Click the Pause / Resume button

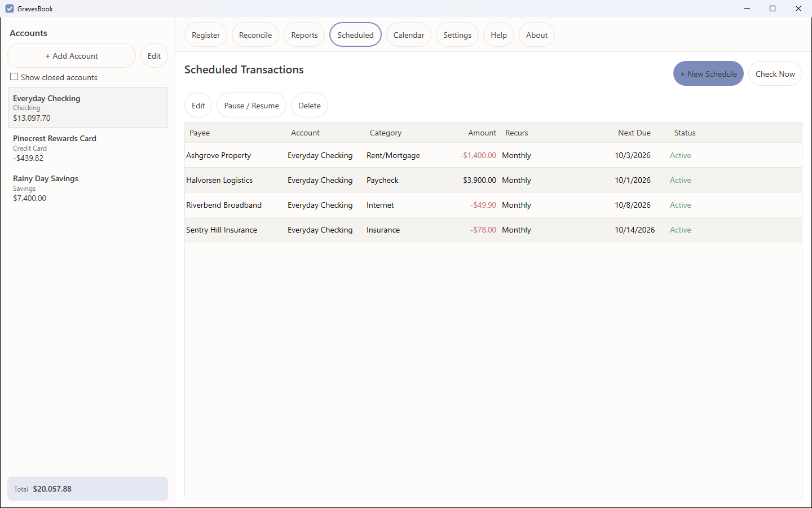[251, 106]
